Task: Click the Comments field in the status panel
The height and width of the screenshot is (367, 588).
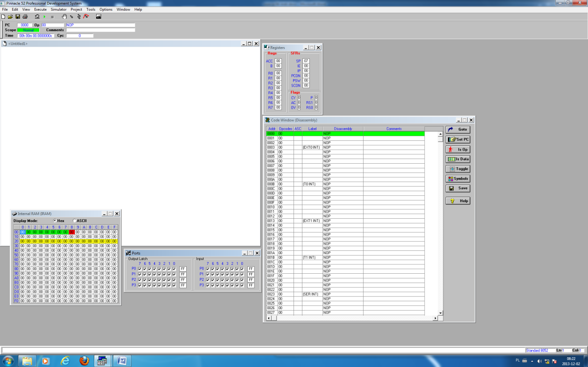Action: pos(100,30)
